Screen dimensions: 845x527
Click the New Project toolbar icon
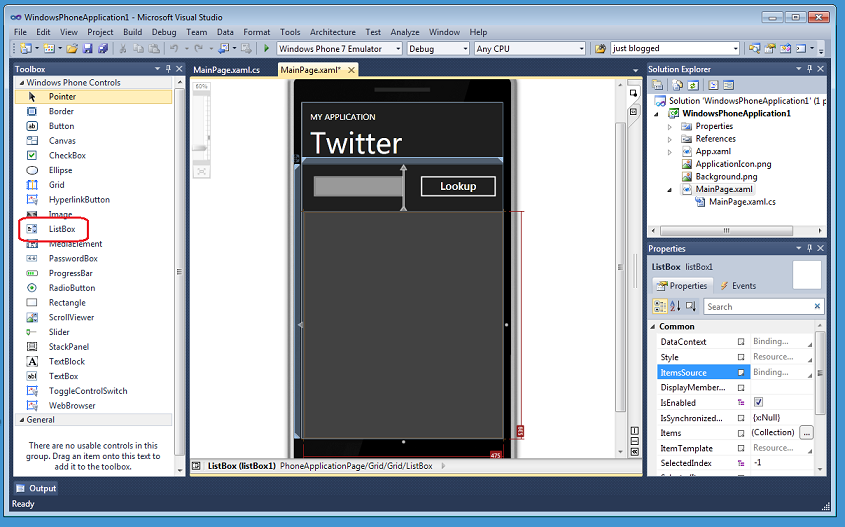(25, 48)
